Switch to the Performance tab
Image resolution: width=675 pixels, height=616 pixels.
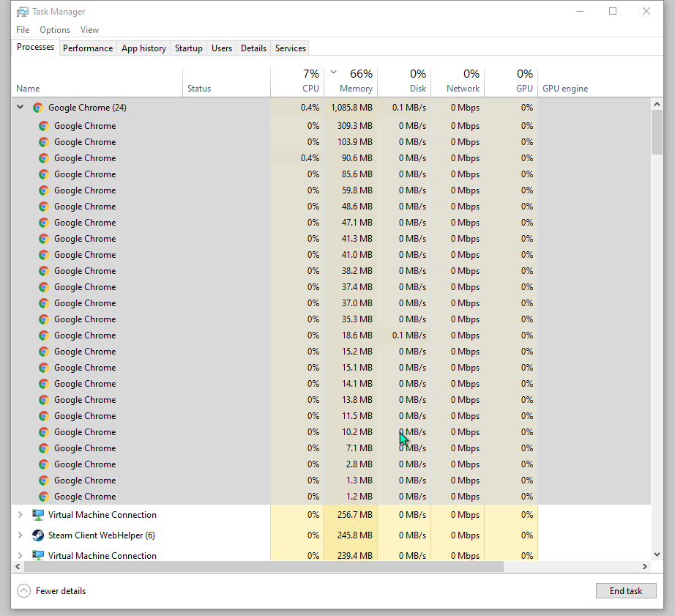[88, 48]
